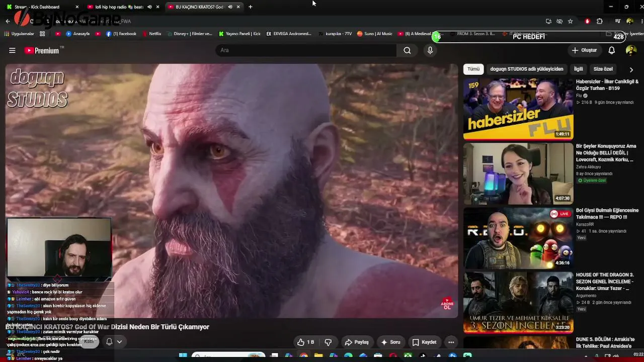
Task: Close the lofi hip hop radio tab
Action: coord(158,7)
